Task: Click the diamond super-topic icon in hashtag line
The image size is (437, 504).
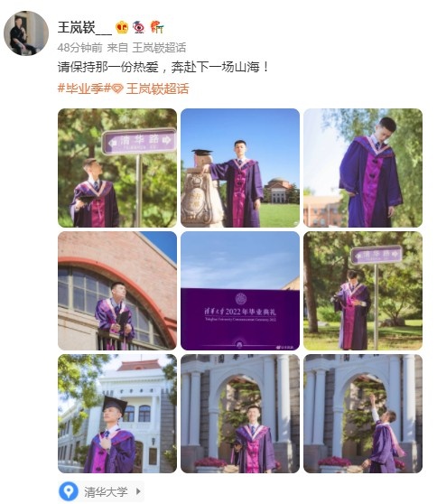Action: point(117,89)
